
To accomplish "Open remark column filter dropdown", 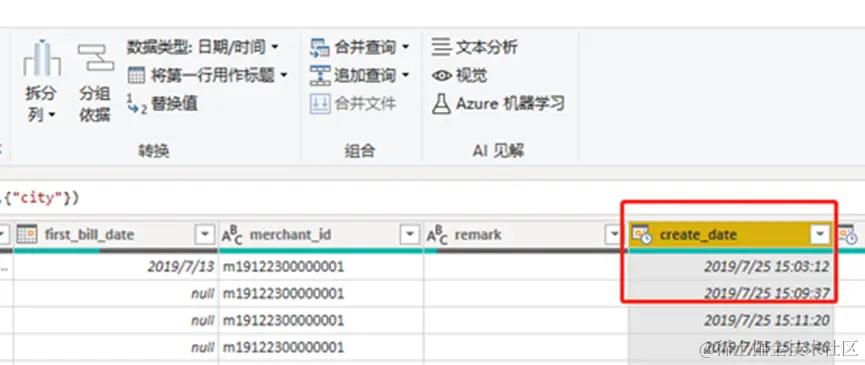I will pyautogui.click(x=614, y=235).
